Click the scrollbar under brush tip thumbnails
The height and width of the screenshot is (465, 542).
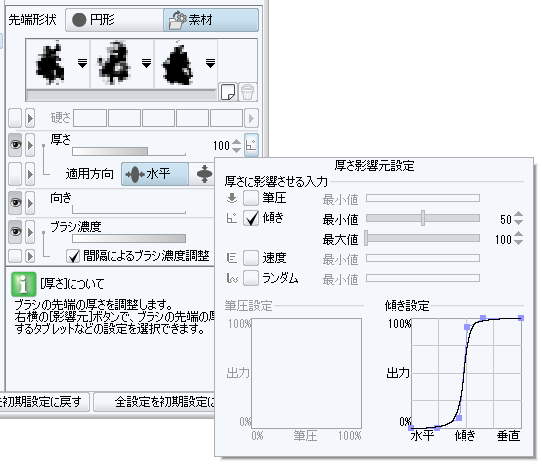tap(121, 95)
